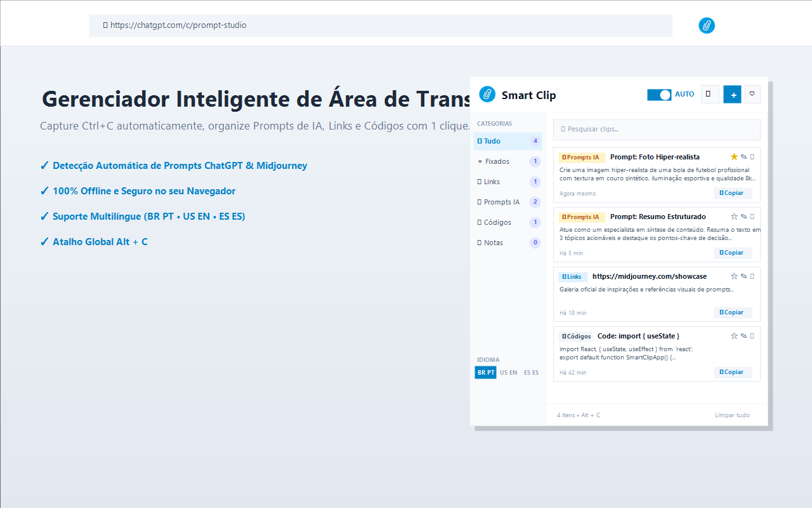
Task: Show the Tudo category
Action: click(x=507, y=141)
